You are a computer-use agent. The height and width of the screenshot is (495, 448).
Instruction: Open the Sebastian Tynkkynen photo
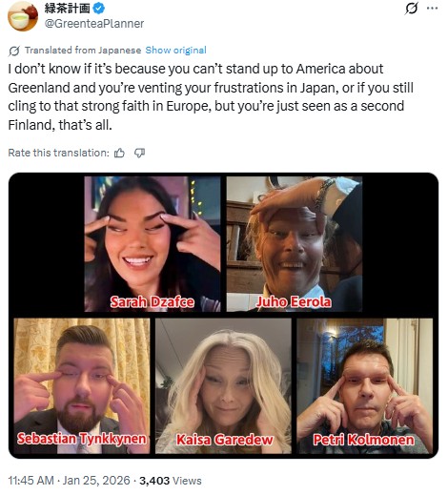coord(82,386)
